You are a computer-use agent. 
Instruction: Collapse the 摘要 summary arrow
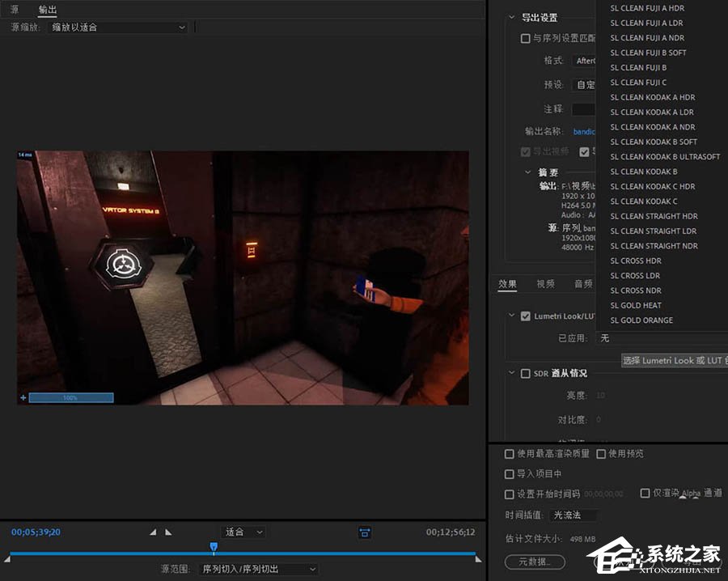[x=527, y=172]
